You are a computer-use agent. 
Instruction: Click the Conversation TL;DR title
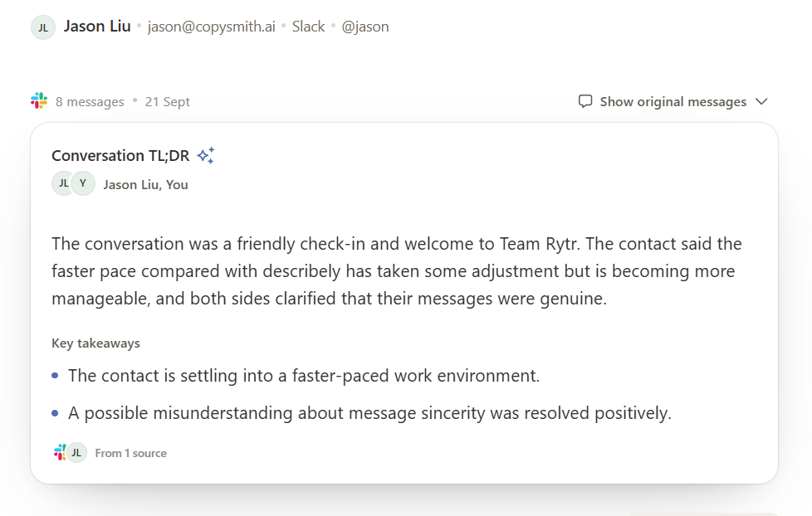click(x=120, y=155)
